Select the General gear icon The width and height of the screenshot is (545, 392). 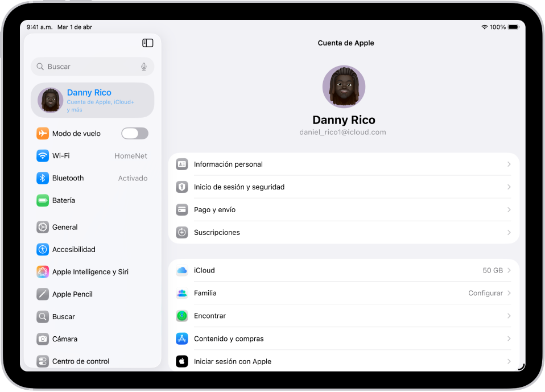pyautogui.click(x=43, y=227)
